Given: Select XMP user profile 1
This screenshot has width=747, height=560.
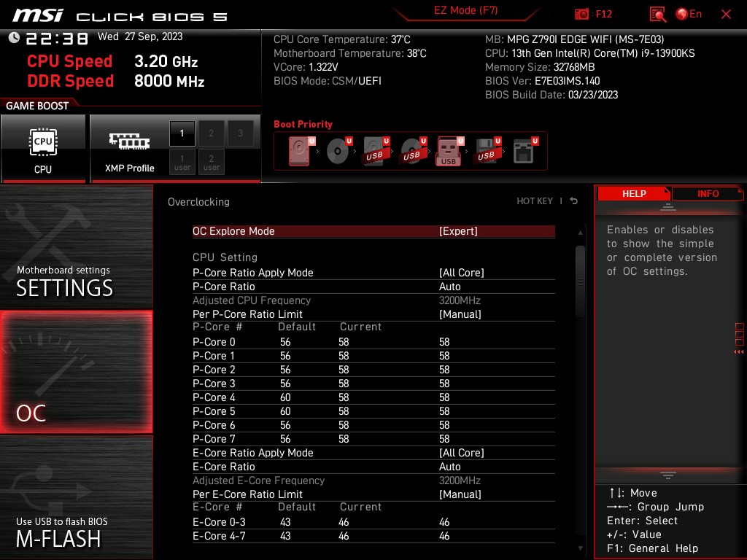Looking at the screenshot, I should point(182,162).
